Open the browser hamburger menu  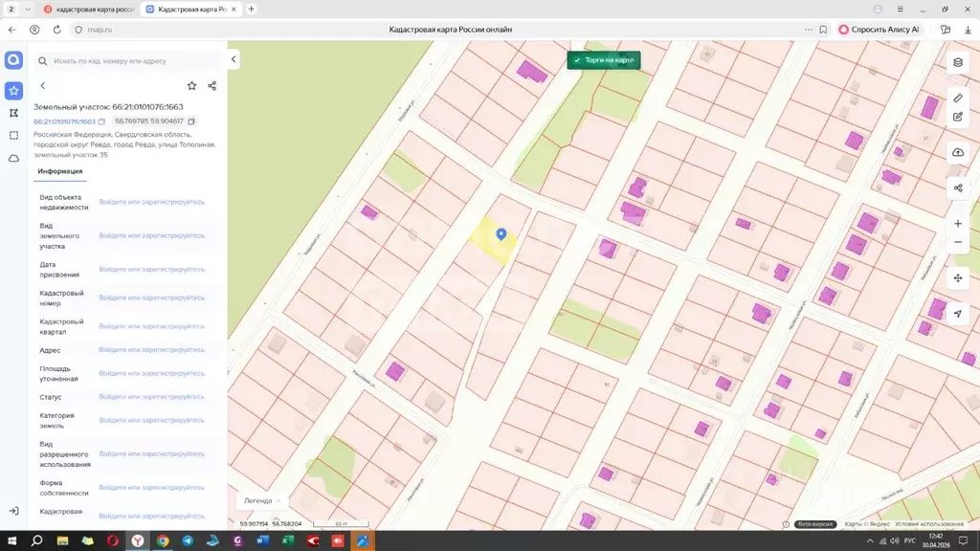click(900, 10)
